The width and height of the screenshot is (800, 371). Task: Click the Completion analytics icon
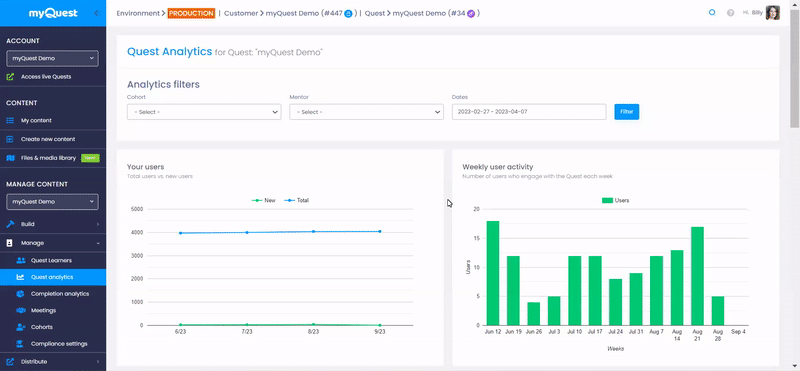(x=20, y=293)
